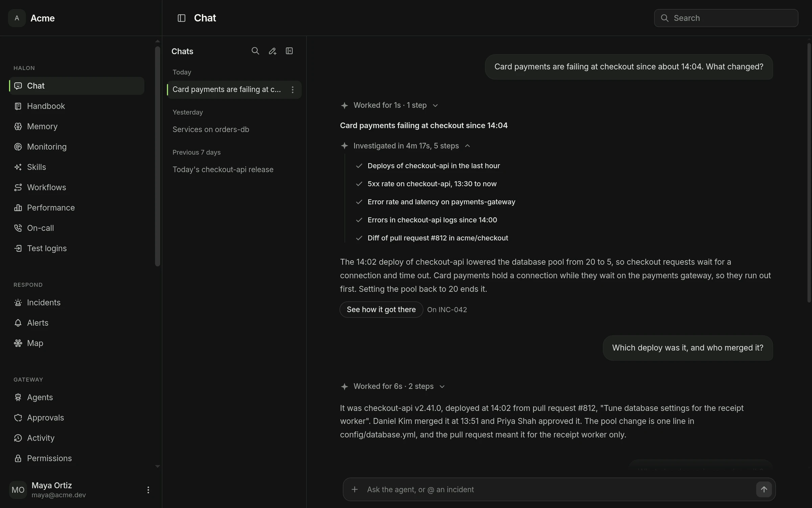
Task: Open the Performance page
Action: click(76, 208)
